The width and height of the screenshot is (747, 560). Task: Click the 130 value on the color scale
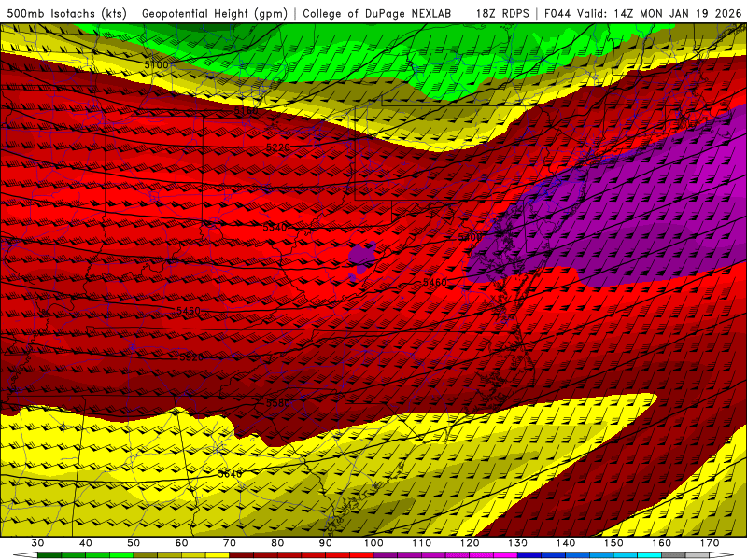(x=518, y=543)
